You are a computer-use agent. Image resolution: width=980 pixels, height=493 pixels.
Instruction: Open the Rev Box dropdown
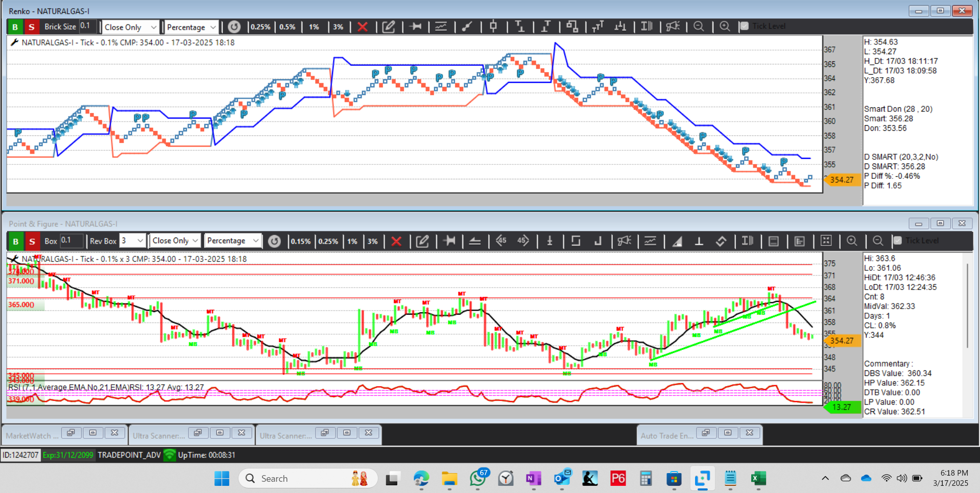pos(132,241)
